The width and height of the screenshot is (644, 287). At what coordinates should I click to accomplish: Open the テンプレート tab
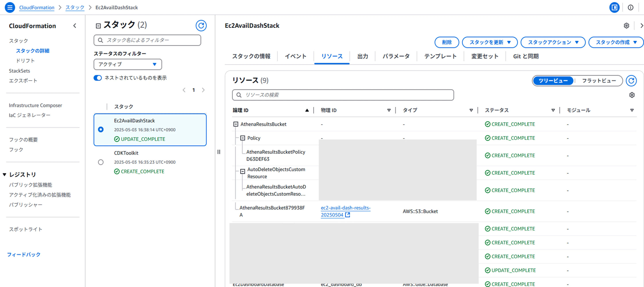[440, 56]
